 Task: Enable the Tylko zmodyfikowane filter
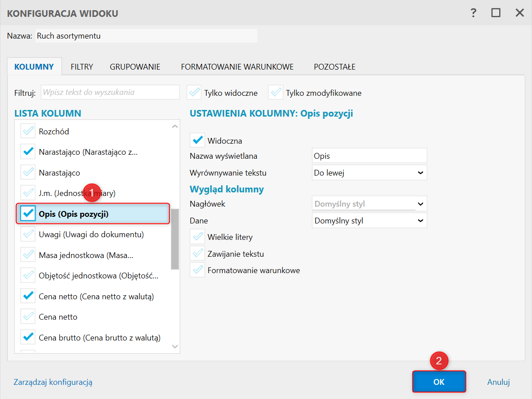coord(276,93)
